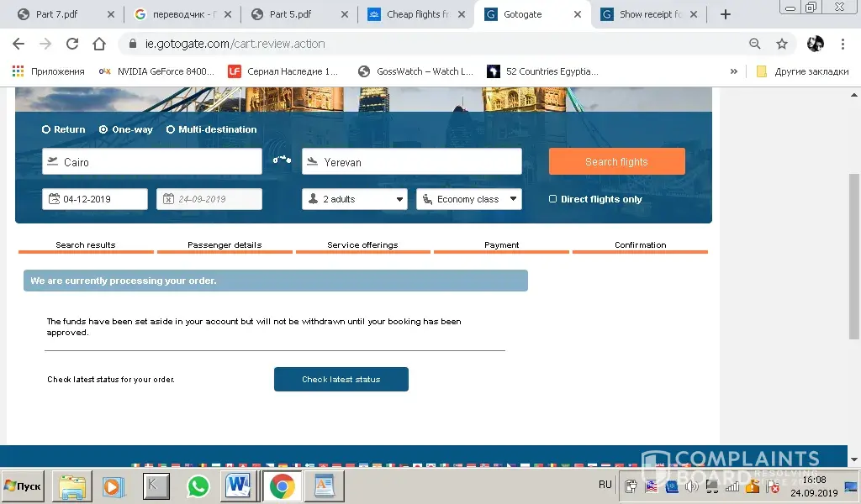
Task: Click the Search flights button
Action: 616,162
